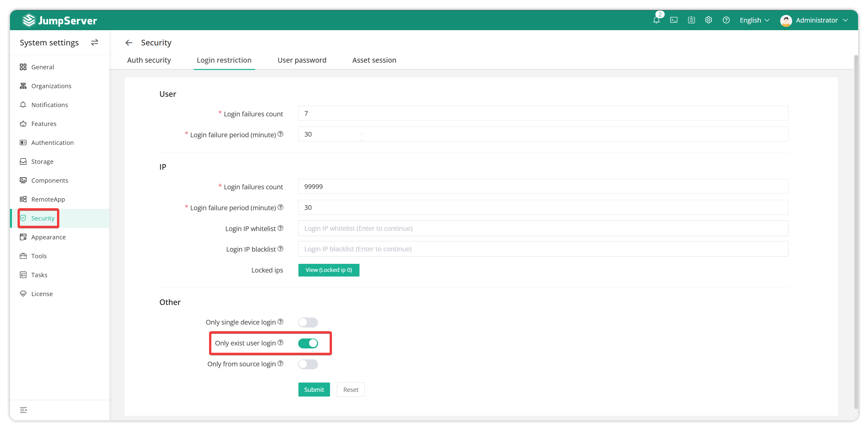Focus the Login IP whitelist field
The height and width of the screenshot is (427, 868).
click(543, 228)
